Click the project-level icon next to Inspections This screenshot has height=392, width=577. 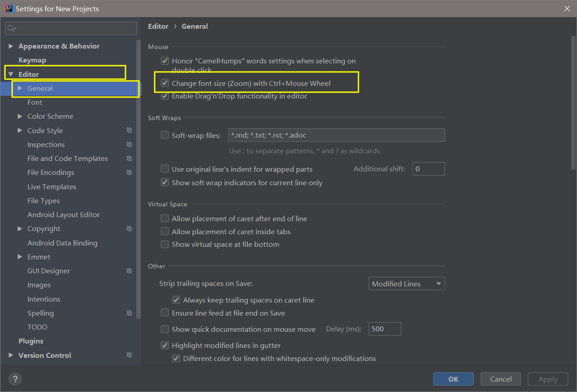130,144
